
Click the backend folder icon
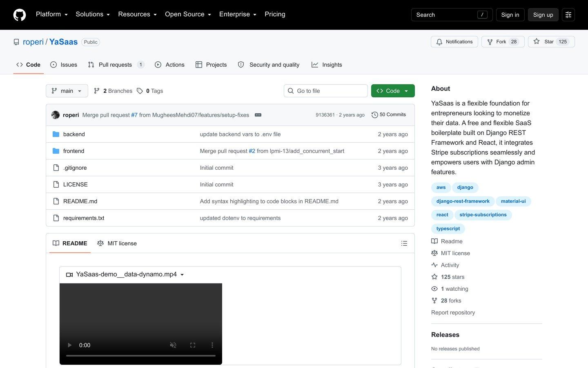pyautogui.click(x=56, y=134)
